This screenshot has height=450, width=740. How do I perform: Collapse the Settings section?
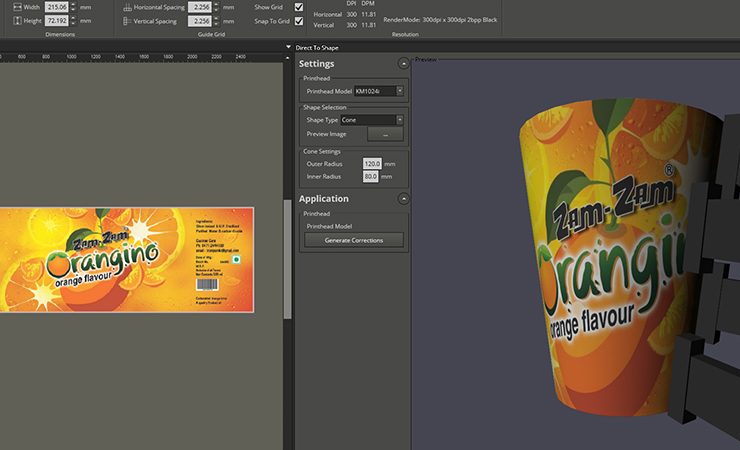coord(403,63)
